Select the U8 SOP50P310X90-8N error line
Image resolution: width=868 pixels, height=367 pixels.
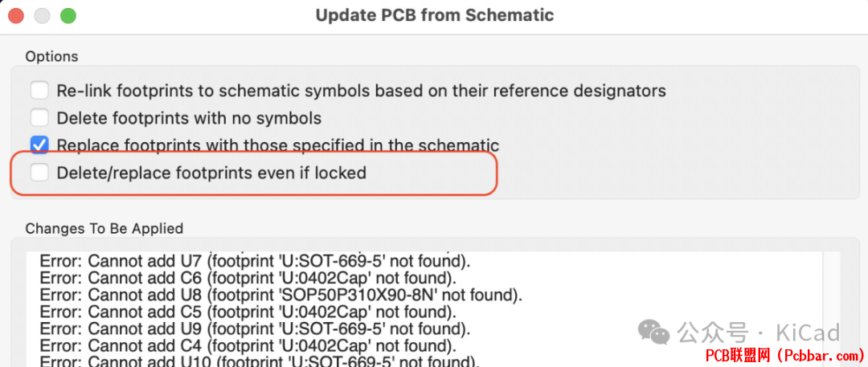click(x=281, y=295)
